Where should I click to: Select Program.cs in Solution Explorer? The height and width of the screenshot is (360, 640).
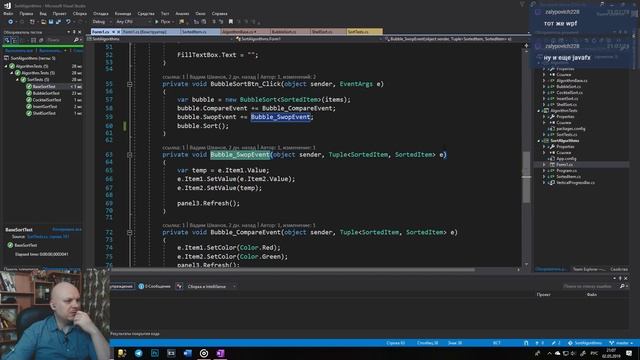(567, 171)
